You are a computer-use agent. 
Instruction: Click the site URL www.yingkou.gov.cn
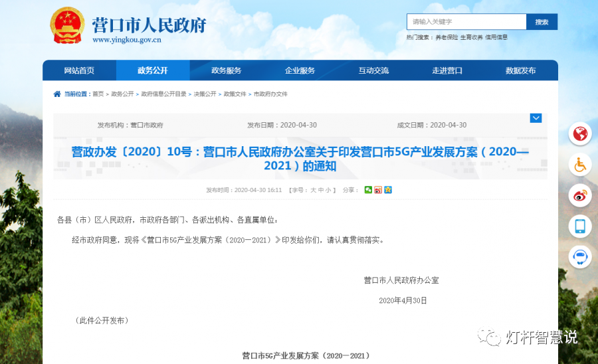127,40
